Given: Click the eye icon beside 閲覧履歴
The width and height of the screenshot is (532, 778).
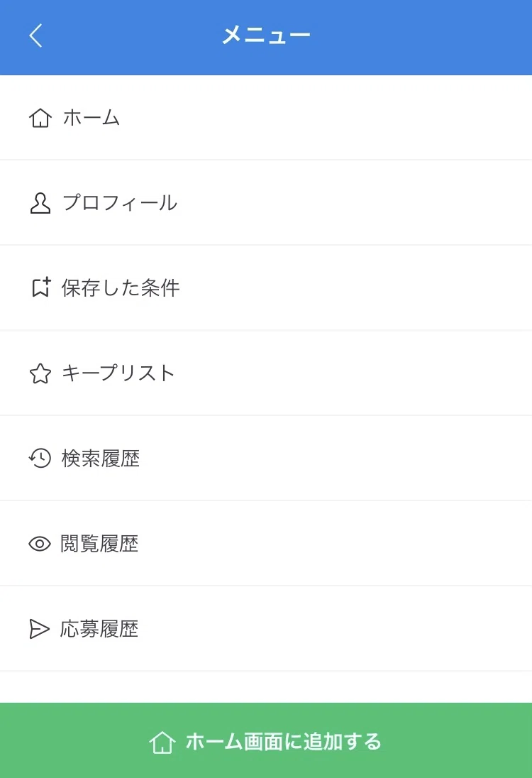Looking at the screenshot, I should (40, 544).
